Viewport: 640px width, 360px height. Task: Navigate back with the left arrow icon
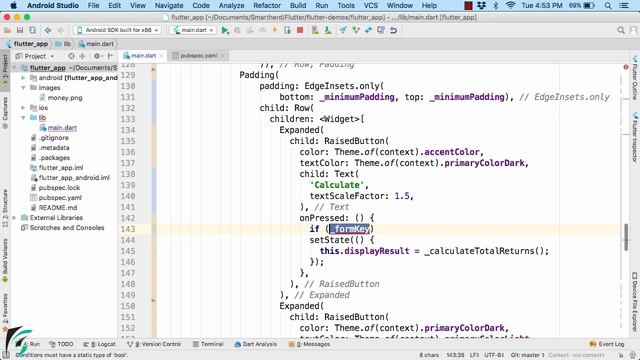pos(48,30)
